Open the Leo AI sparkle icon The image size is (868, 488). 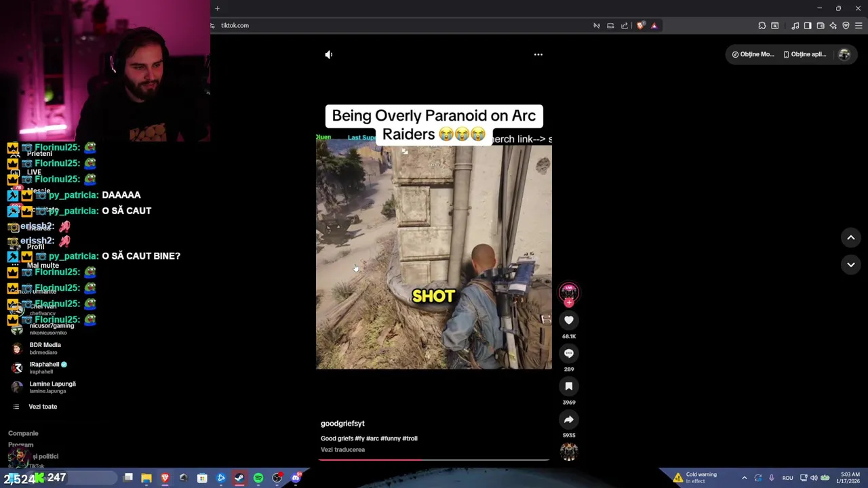tap(833, 26)
